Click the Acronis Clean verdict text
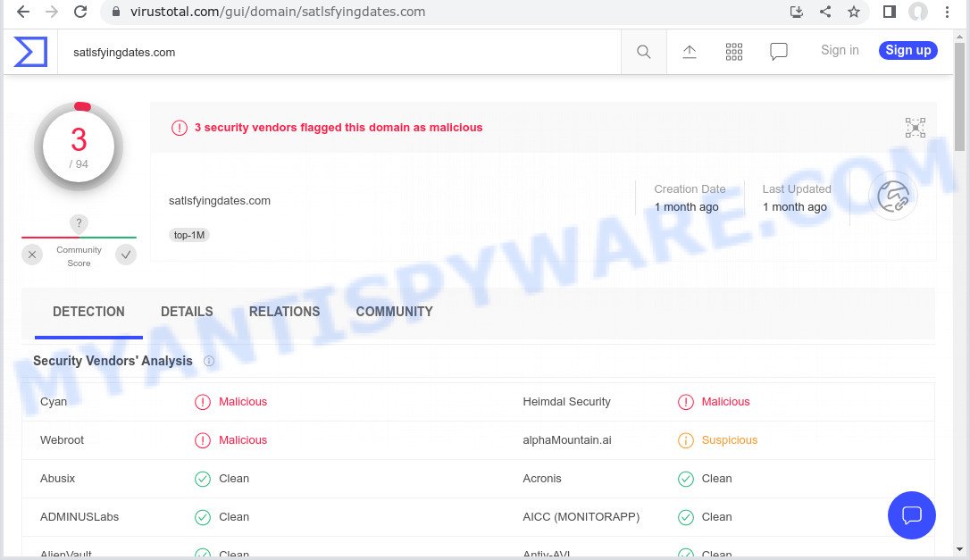 (x=716, y=479)
